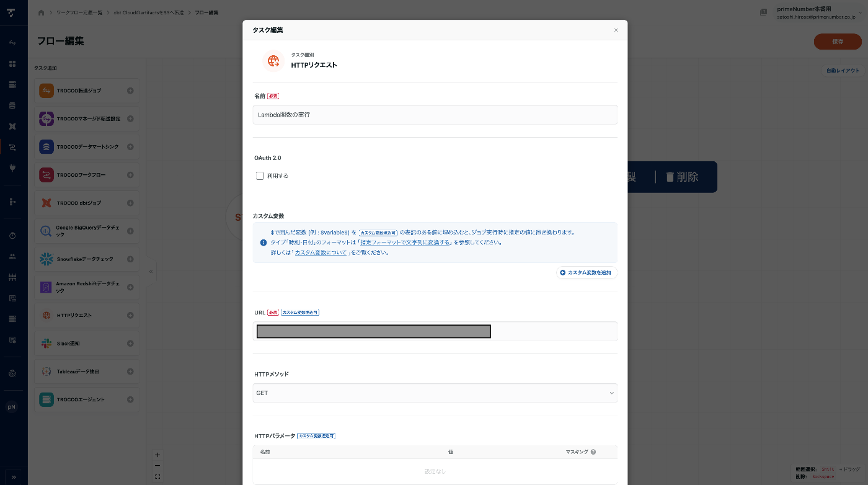Image resolution: width=868 pixels, height=485 pixels.
Task: Add a TROCCOワークフロー task with plus icon
Action: [x=130, y=175]
